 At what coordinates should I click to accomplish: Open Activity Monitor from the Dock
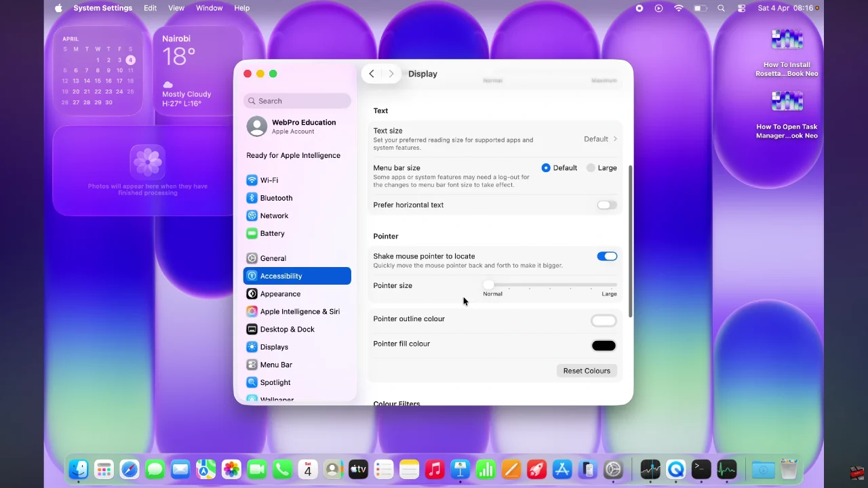pos(726,468)
